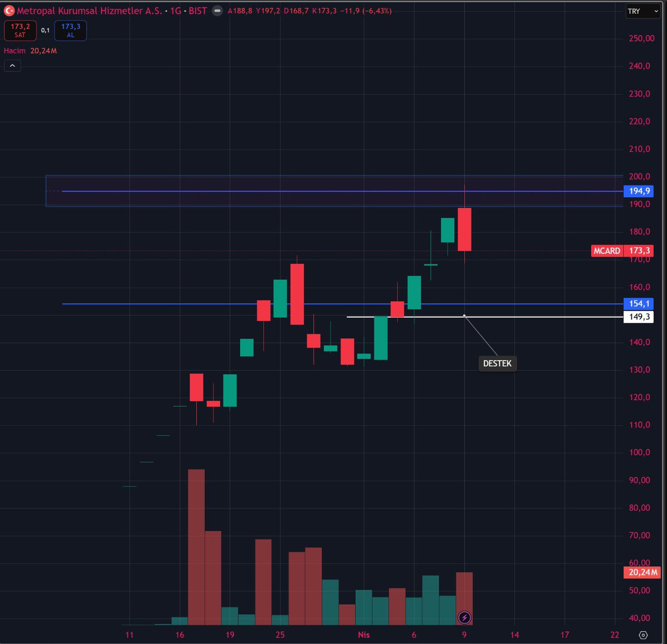Click the MCARD last price label
The width and height of the screenshot is (667, 644).
623,251
